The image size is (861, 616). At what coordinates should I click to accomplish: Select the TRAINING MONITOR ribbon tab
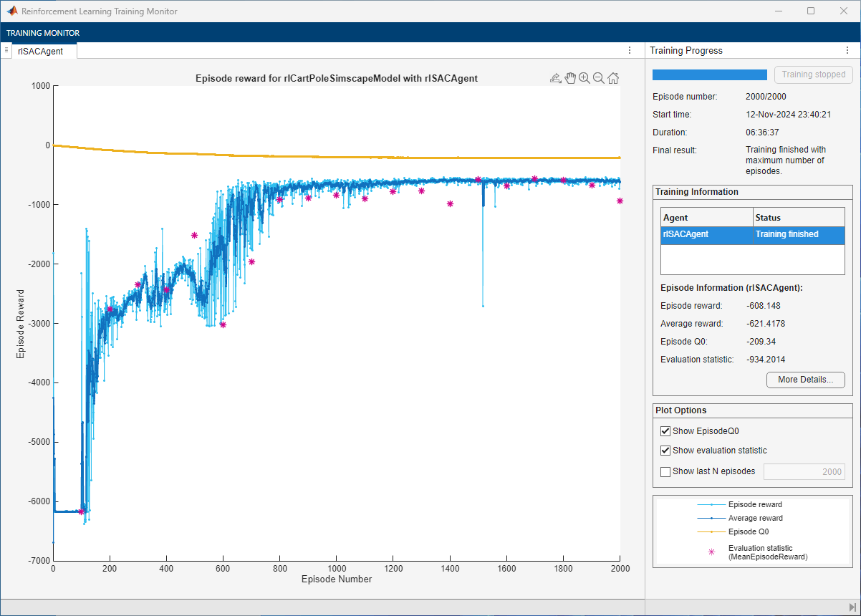pos(43,33)
